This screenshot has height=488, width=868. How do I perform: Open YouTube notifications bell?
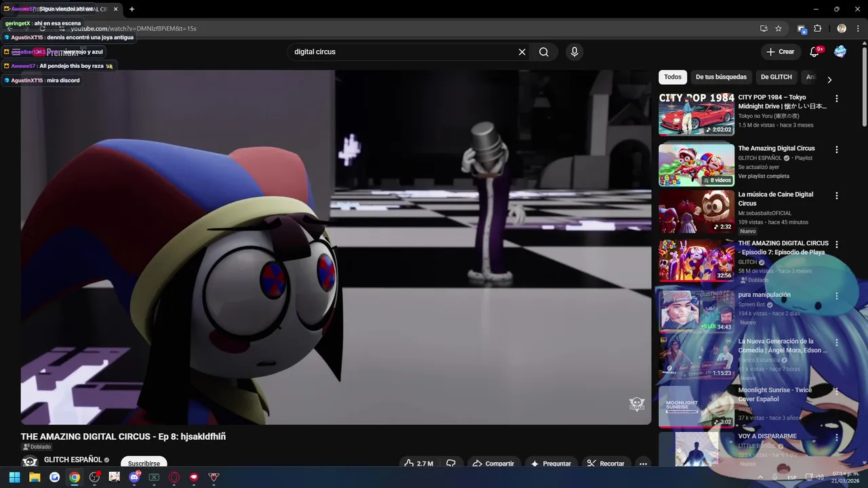coord(814,52)
